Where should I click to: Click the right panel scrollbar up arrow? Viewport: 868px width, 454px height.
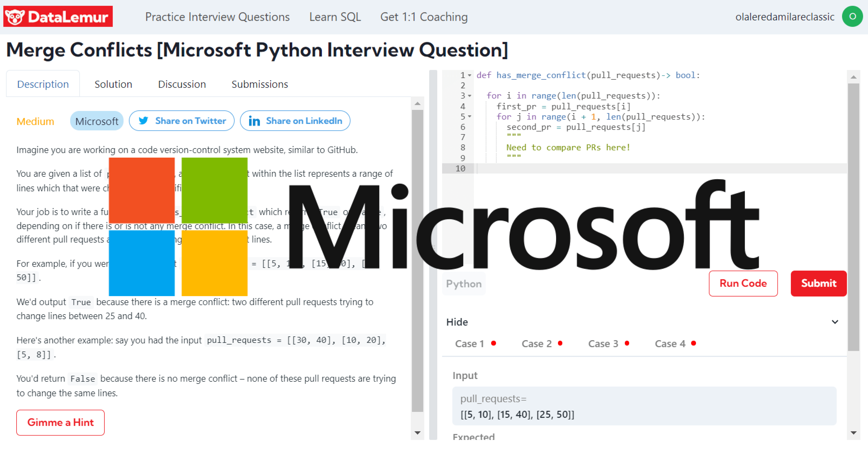pyautogui.click(x=854, y=77)
